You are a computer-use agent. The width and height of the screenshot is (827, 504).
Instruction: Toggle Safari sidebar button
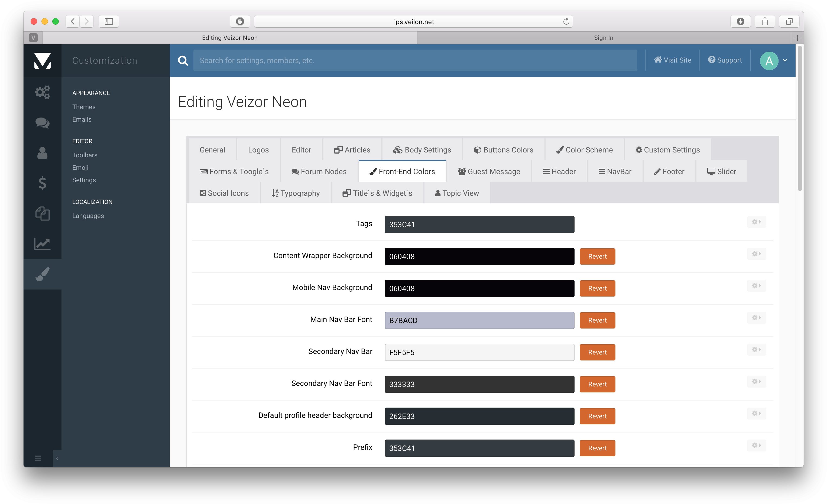tap(109, 21)
